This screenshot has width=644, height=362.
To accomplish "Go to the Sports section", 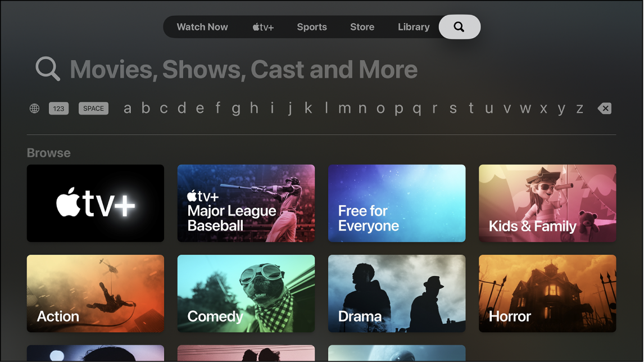I will point(312,26).
